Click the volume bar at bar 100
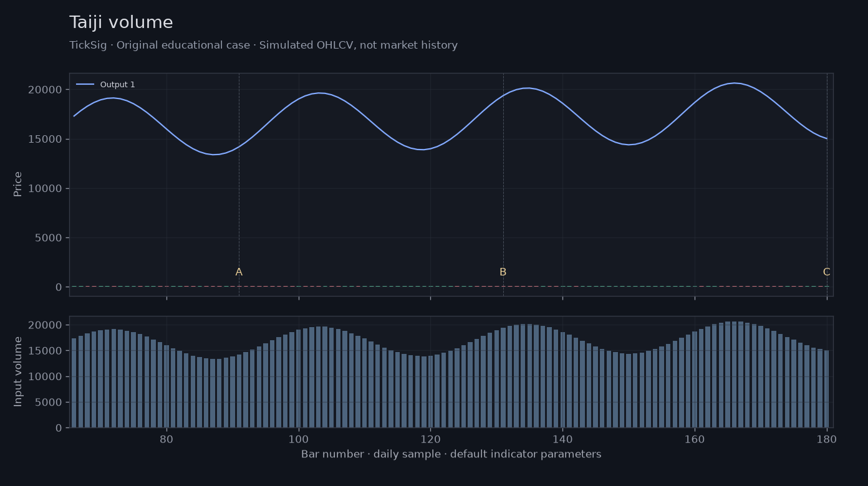 click(x=299, y=378)
